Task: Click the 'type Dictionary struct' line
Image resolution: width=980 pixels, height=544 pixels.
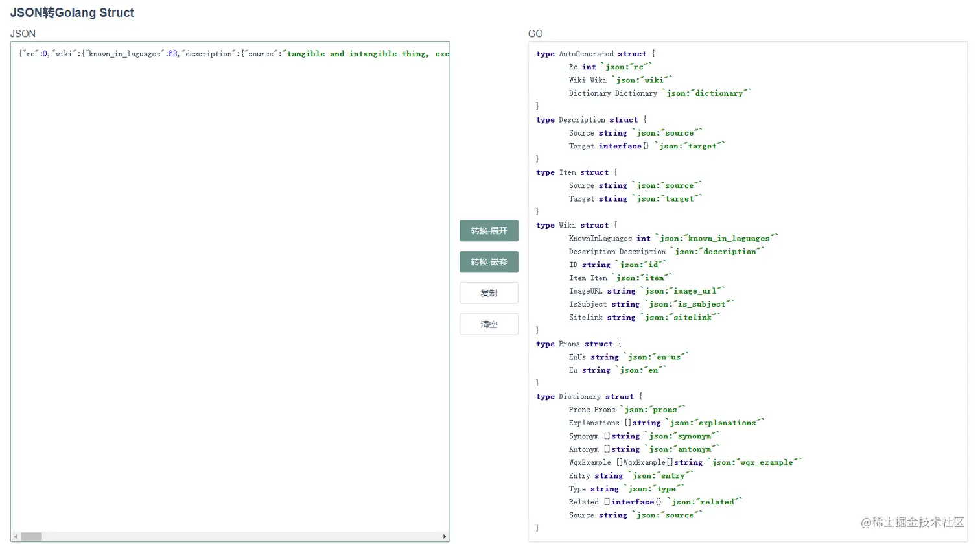Action: click(x=590, y=396)
